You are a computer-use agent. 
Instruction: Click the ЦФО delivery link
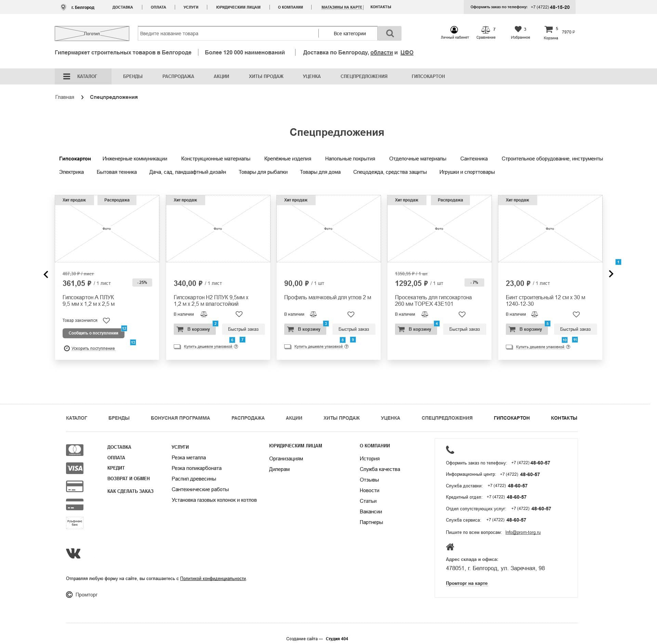(407, 52)
